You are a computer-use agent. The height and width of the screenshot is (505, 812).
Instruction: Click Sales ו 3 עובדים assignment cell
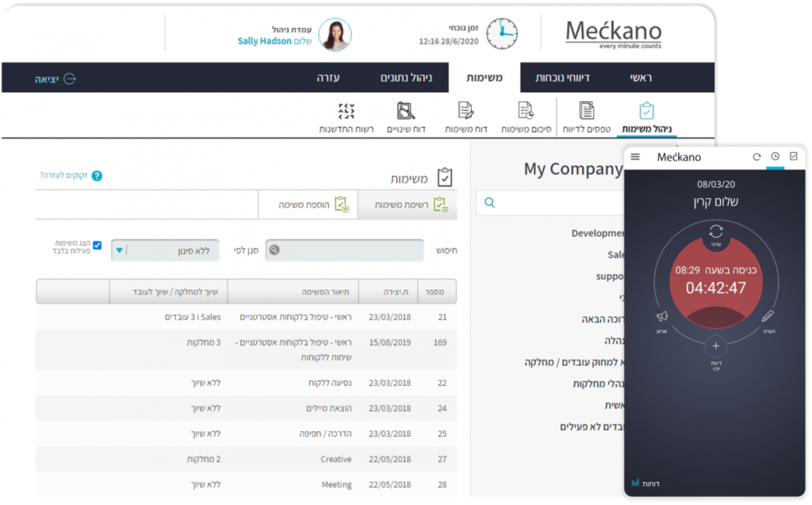tap(193, 317)
